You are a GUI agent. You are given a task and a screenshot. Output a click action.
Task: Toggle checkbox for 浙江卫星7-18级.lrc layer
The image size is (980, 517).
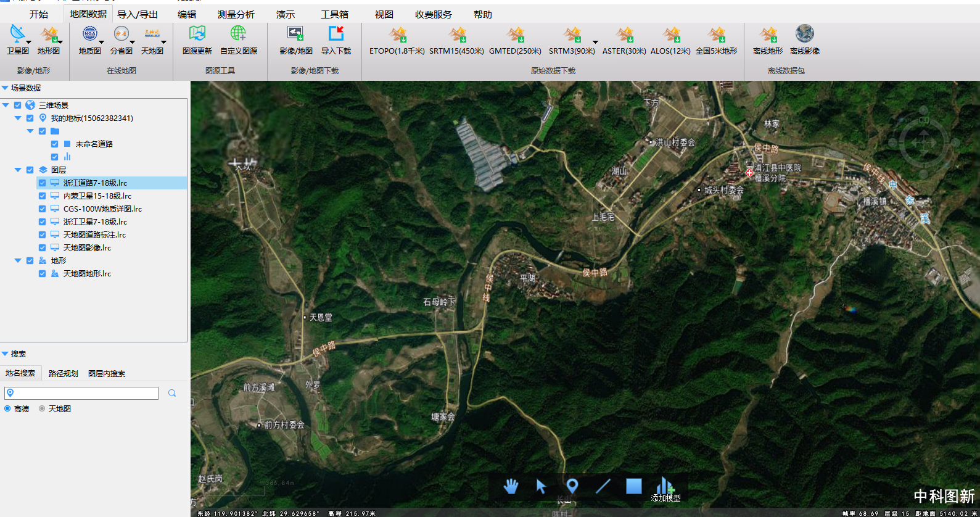coord(42,221)
